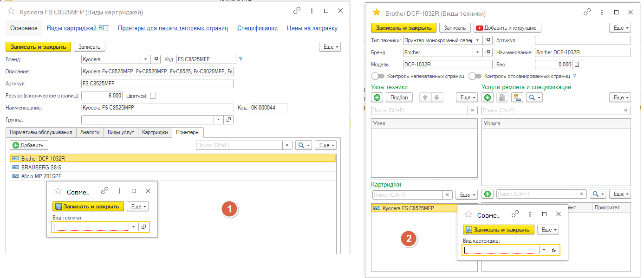Copy link icon in Kyocera window title
644x278 pixels.
pyautogui.click(x=297, y=11)
